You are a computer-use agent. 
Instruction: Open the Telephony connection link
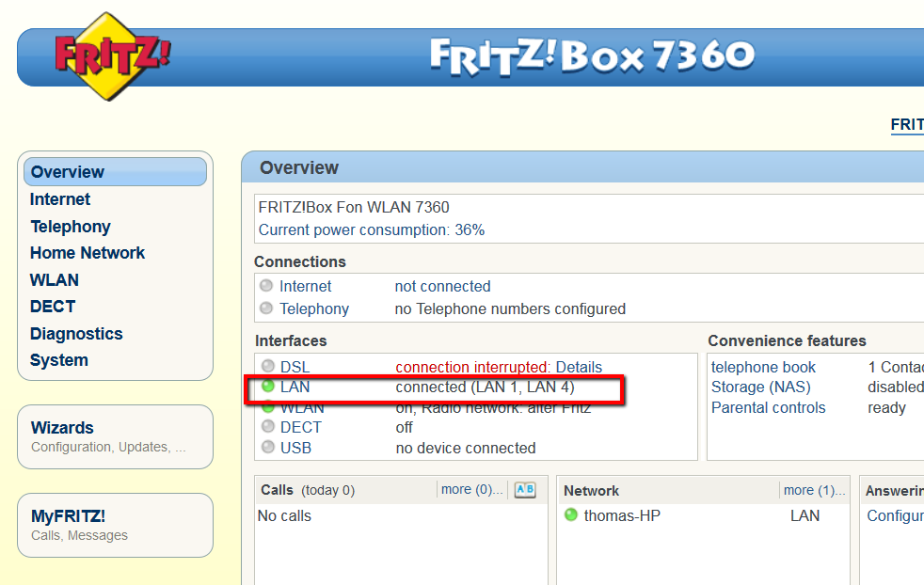pos(314,308)
